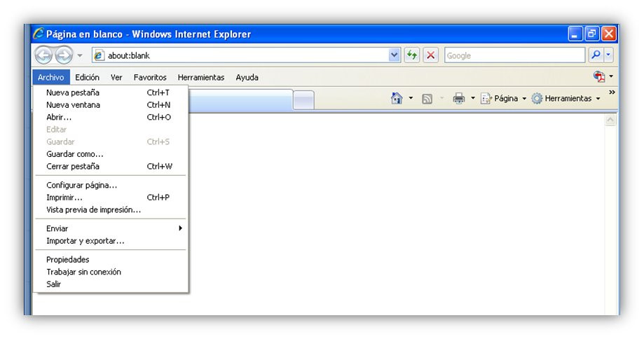Viewport: 644px width, 339px height.
Task: Choose Abrir... from the Archivo menu
Action: coord(111,117)
